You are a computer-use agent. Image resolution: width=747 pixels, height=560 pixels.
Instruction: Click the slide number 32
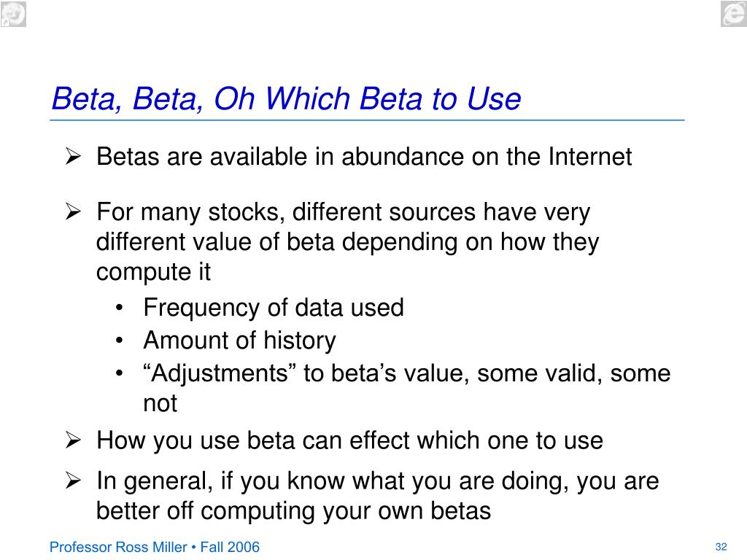[721, 547]
